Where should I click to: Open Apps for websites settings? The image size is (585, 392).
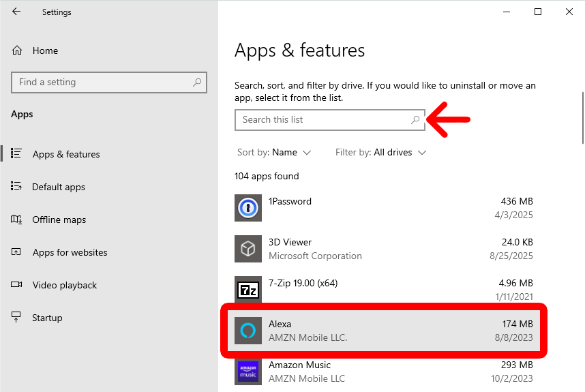pyautogui.click(x=70, y=252)
